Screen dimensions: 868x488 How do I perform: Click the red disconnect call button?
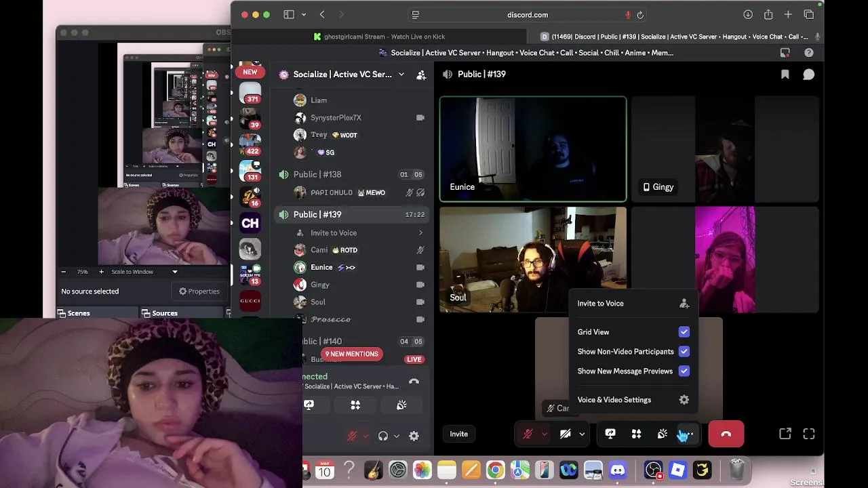point(726,434)
